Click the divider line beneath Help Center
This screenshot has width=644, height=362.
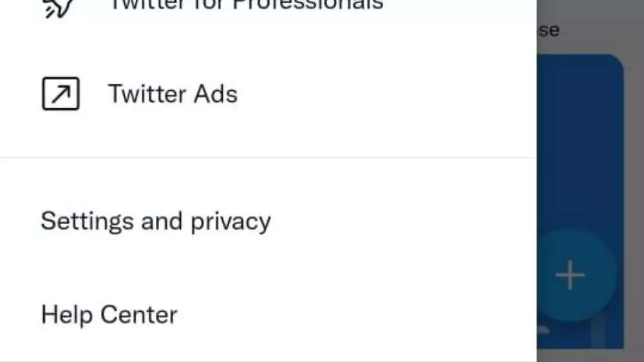click(x=268, y=361)
